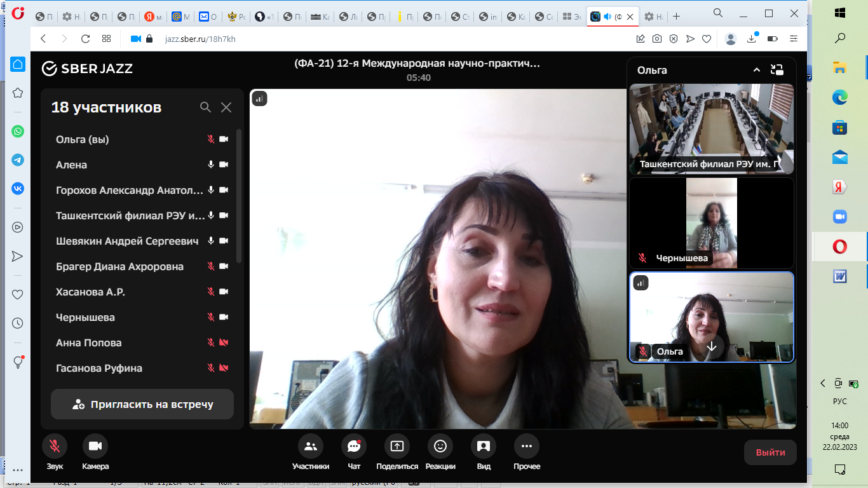
Task: Close the participants panel
Action: 226,107
